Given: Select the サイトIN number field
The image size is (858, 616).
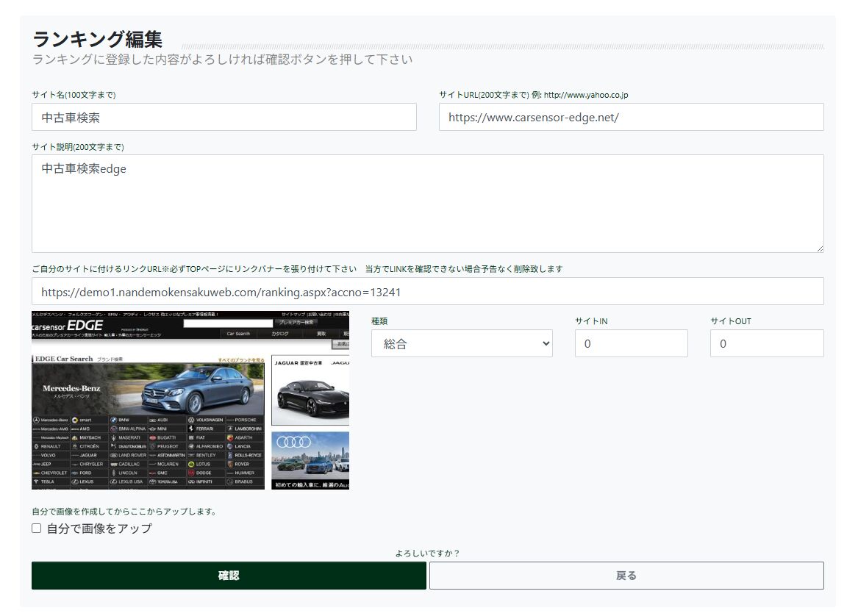Looking at the screenshot, I should (x=631, y=343).
